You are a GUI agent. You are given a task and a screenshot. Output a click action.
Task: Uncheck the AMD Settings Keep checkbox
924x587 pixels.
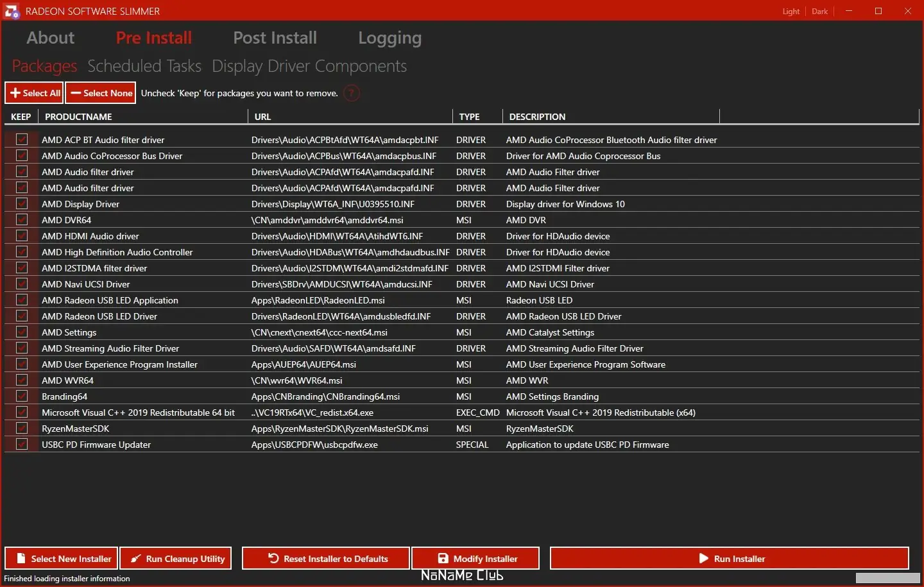coord(22,332)
